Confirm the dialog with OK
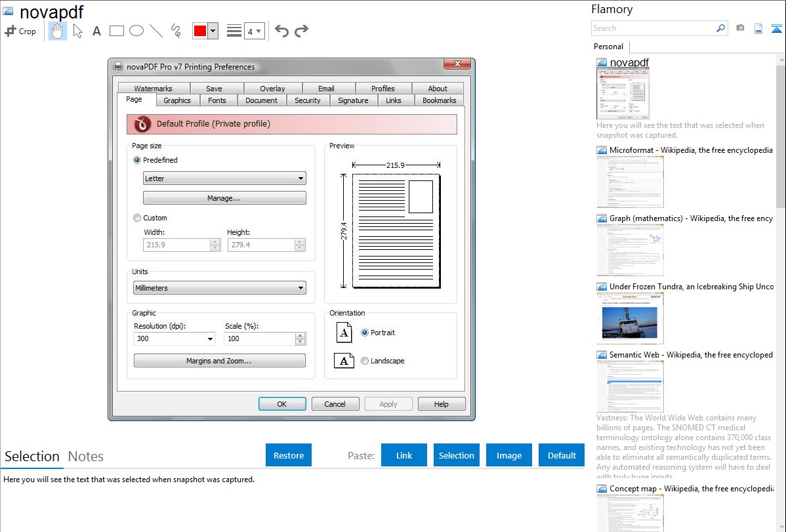The image size is (786, 532). point(282,404)
